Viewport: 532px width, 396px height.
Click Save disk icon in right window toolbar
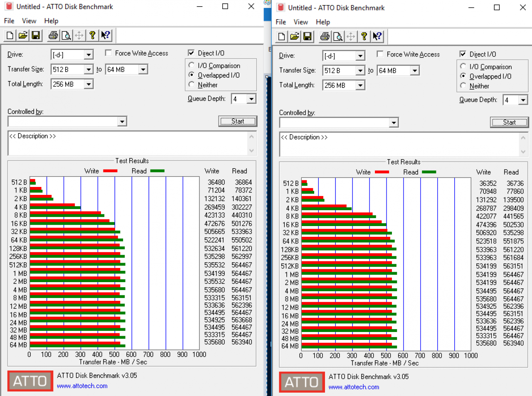308,37
